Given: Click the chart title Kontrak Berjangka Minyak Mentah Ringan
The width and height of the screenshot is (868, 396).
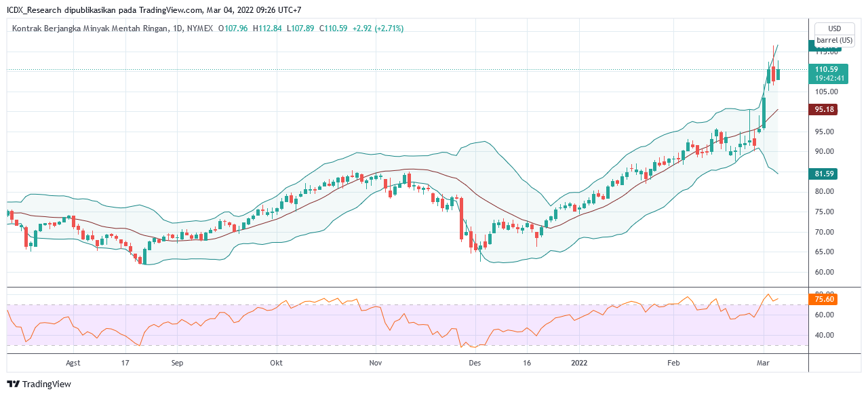Looking at the screenshot, I should click(90, 28).
